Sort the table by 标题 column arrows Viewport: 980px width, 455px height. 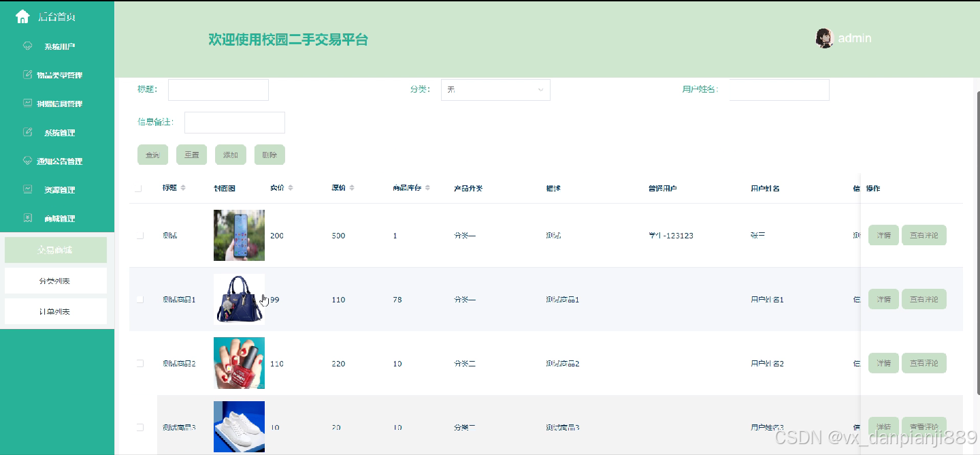(182, 188)
